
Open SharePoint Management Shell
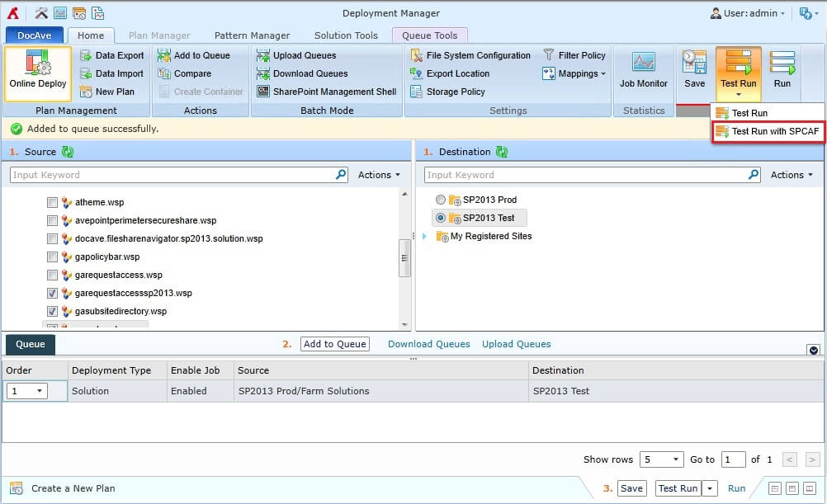327,92
